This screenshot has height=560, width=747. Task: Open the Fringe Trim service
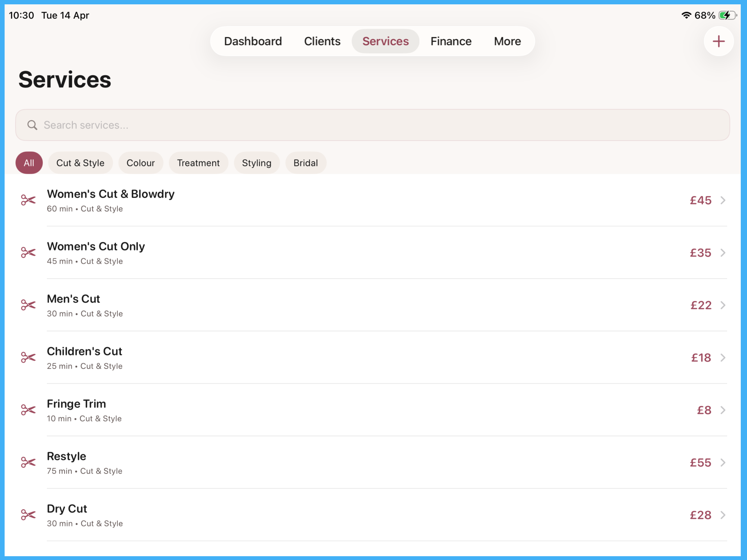(372, 410)
